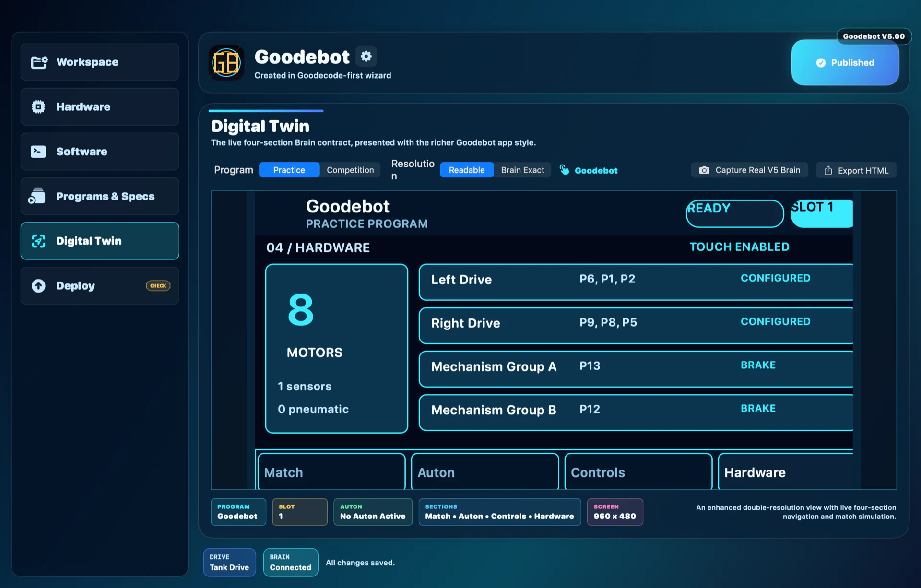Click the Digital Twin scan icon
The image size is (921, 588).
click(x=39, y=241)
